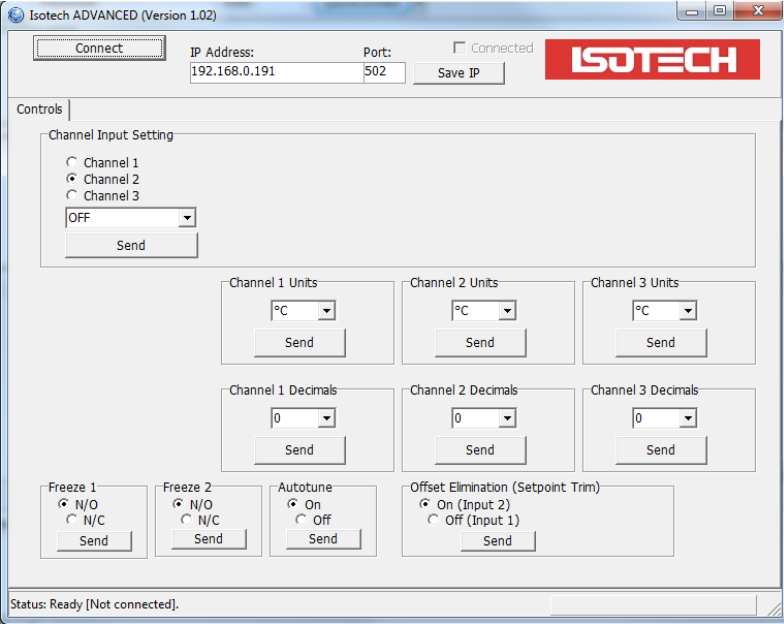Open the Channel 1 Decimals dropdown

tap(303, 418)
